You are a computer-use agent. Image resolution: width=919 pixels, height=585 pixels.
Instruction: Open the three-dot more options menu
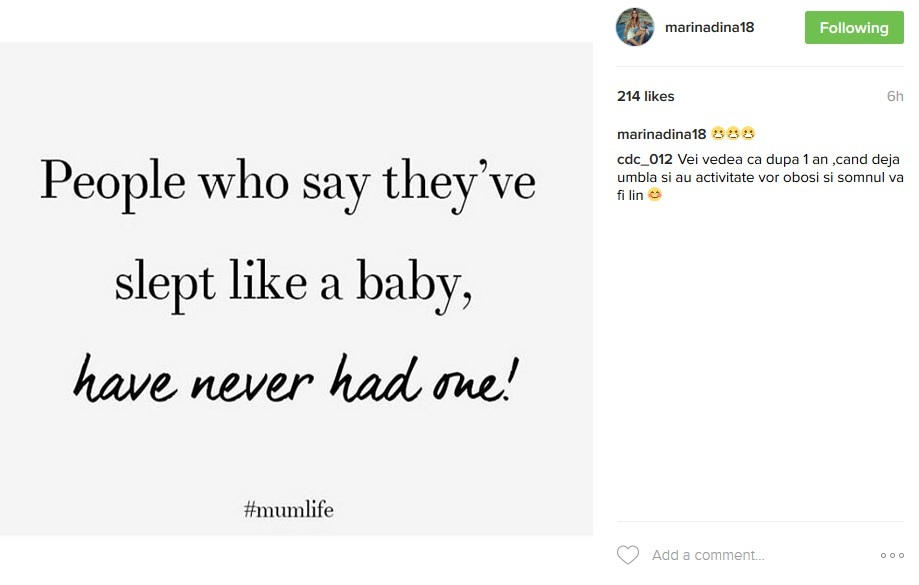coord(891,555)
